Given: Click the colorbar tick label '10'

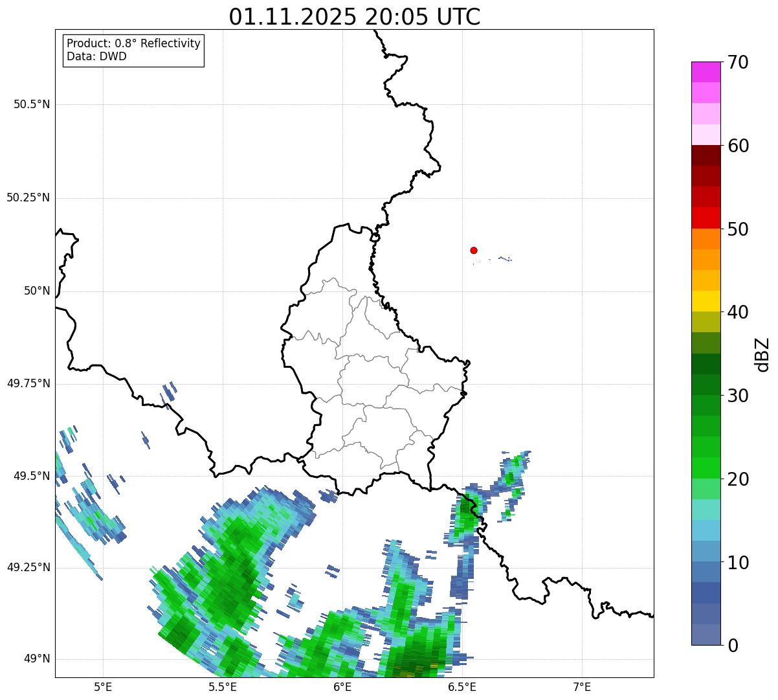Looking at the screenshot, I should 738,562.
